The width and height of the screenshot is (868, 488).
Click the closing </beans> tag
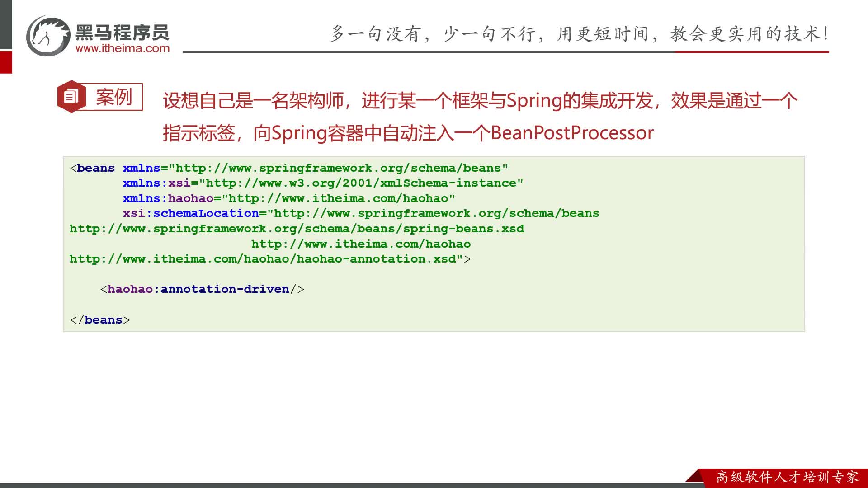(100, 320)
